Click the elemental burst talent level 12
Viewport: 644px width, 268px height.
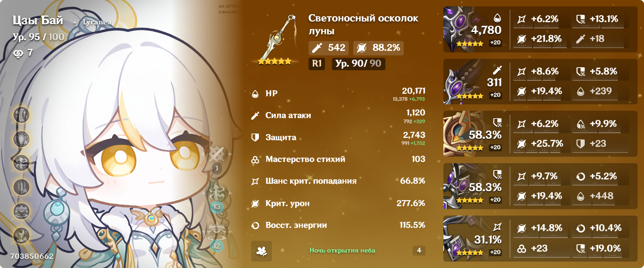pos(217,246)
